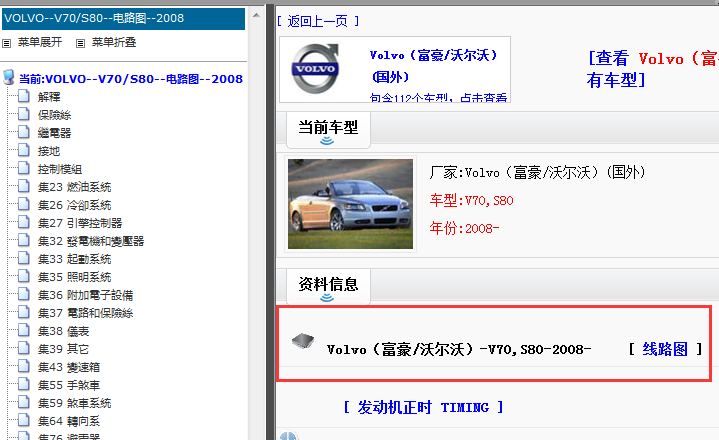The height and width of the screenshot is (440, 719).
Task: Click the 车型:V70,S80 red text
Action: (x=471, y=200)
